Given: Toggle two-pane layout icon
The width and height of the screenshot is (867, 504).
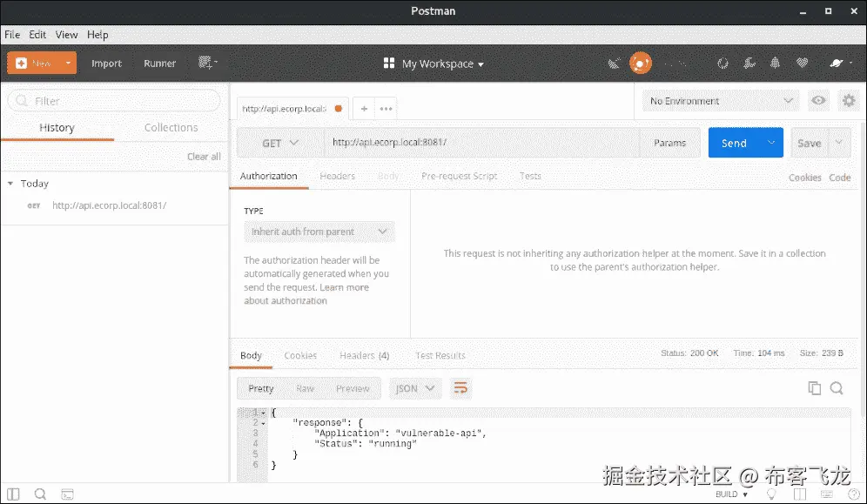Looking at the screenshot, I should pyautogui.click(x=800, y=494).
